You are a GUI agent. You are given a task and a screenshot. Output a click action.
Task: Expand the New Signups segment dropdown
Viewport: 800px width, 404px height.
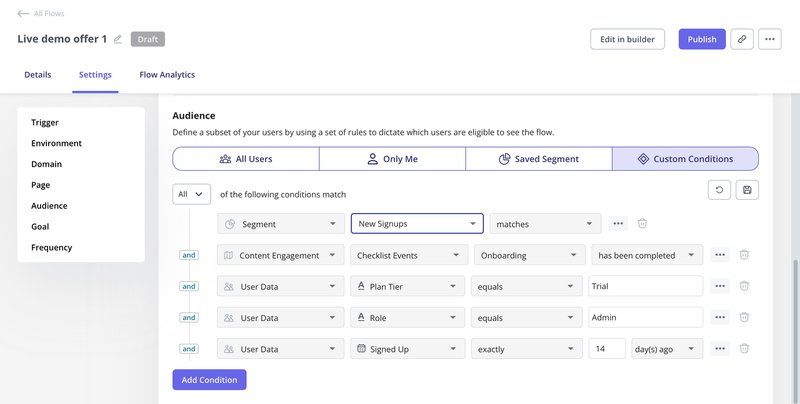(417, 224)
